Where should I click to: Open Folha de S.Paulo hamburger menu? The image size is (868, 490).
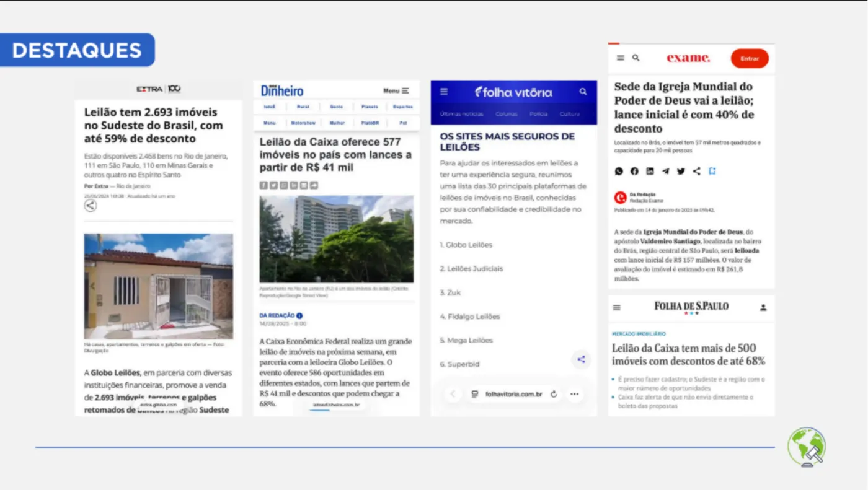coord(616,307)
